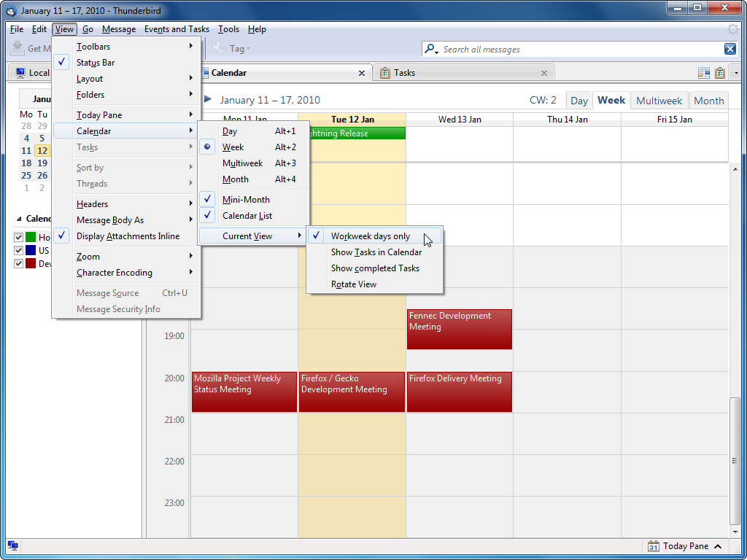This screenshot has width=747, height=560.
Task: Click the green calendar color swatch
Action: pos(31,237)
